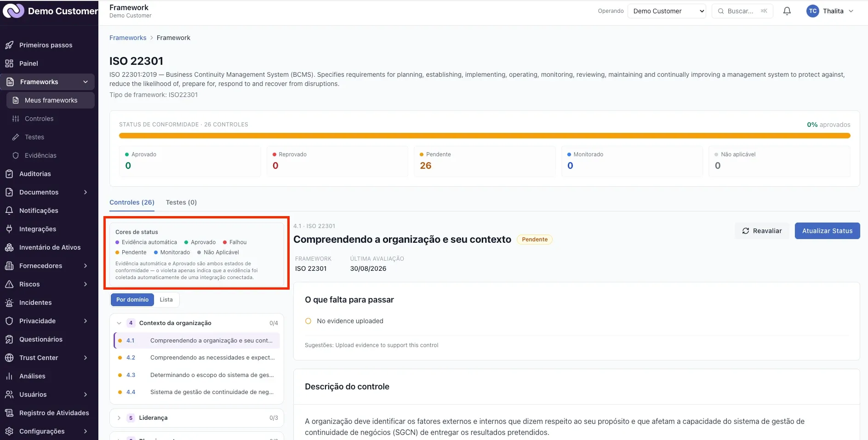
Task: Collapse the Frameworks sidebar menu
Action: pyautogui.click(x=86, y=82)
